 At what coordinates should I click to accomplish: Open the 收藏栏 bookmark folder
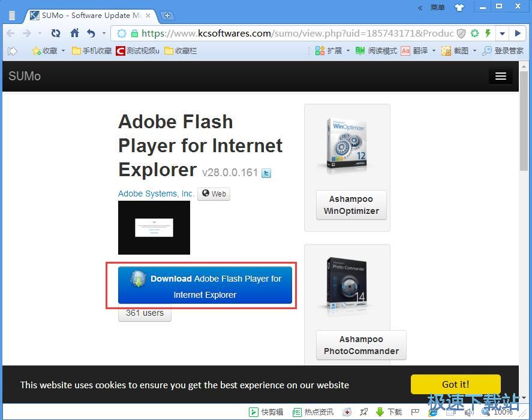point(181,51)
